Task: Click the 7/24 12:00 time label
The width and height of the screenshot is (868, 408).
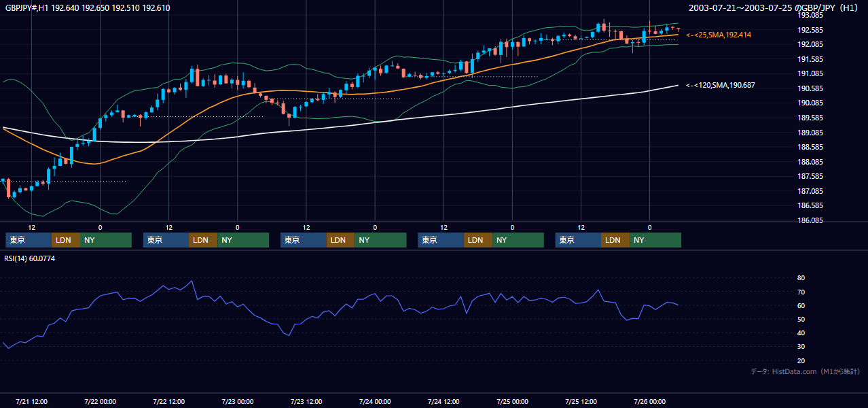Action: tap(444, 401)
